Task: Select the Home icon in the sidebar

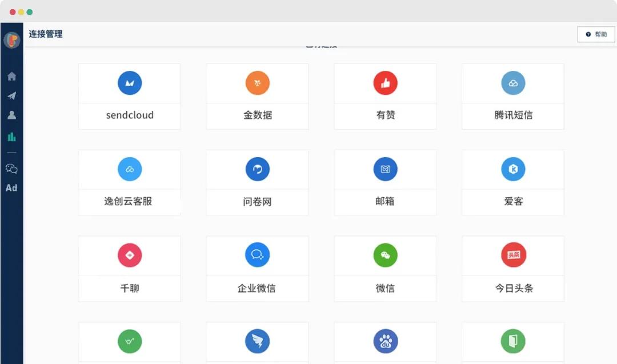Action: [x=11, y=75]
